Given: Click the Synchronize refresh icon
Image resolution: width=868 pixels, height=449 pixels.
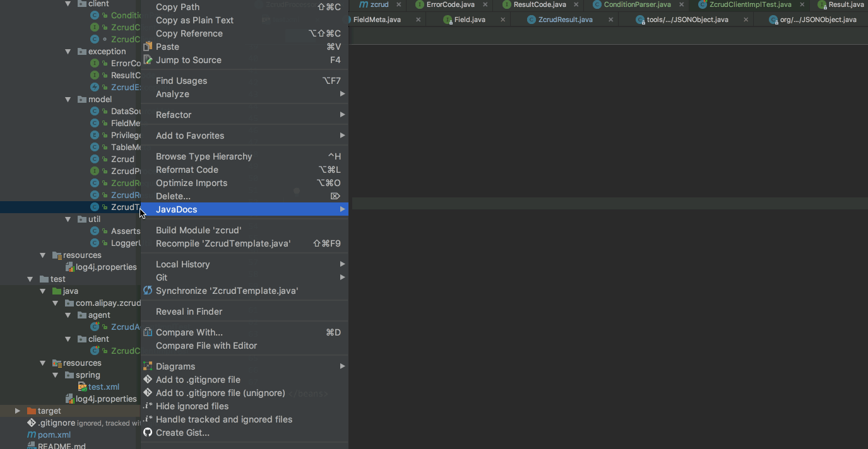Looking at the screenshot, I should [148, 291].
